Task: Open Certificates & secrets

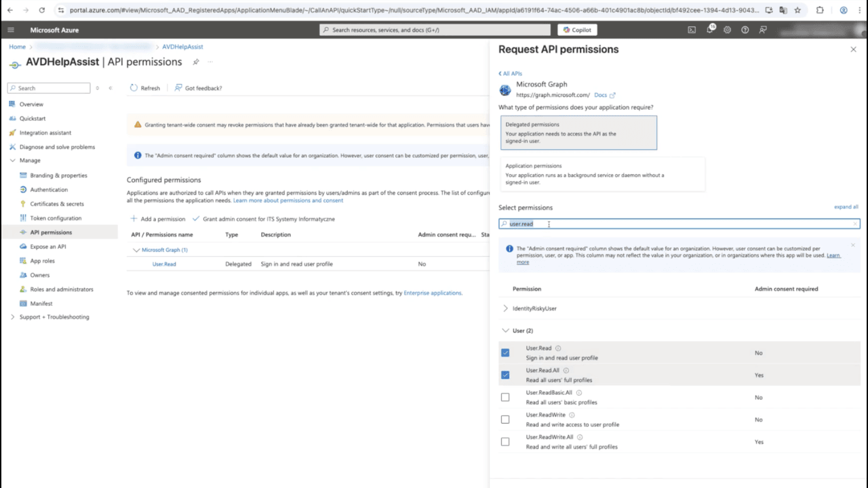Action: point(57,204)
